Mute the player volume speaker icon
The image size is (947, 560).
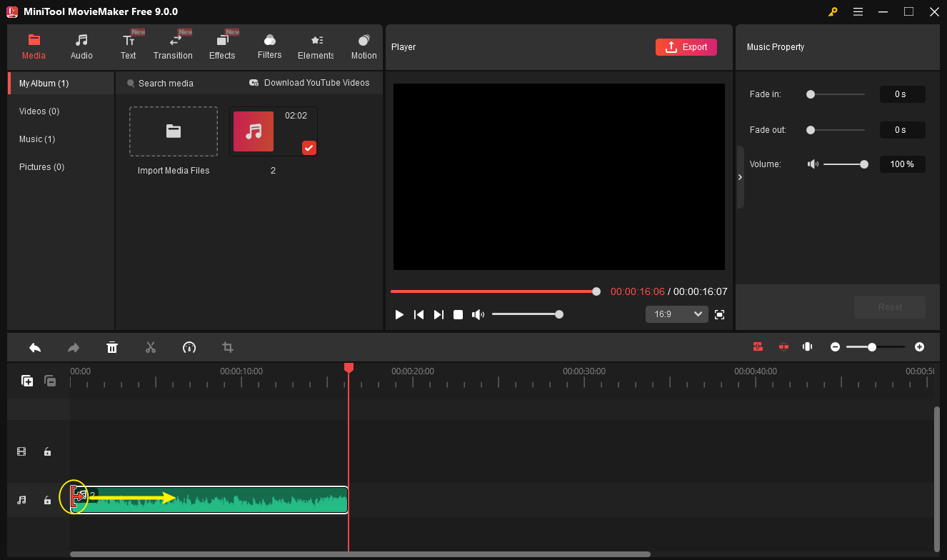click(x=478, y=314)
